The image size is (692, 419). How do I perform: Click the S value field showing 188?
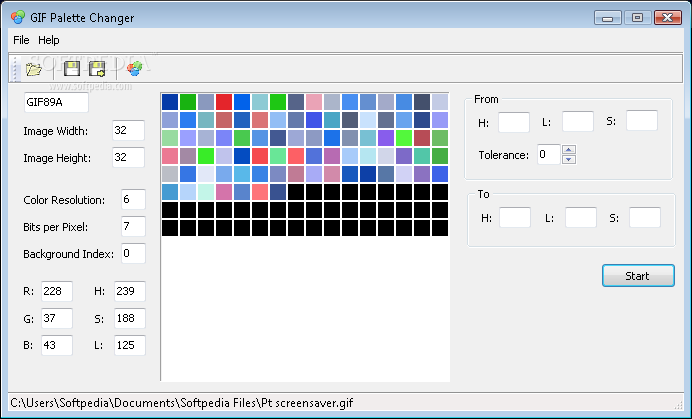click(x=130, y=318)
